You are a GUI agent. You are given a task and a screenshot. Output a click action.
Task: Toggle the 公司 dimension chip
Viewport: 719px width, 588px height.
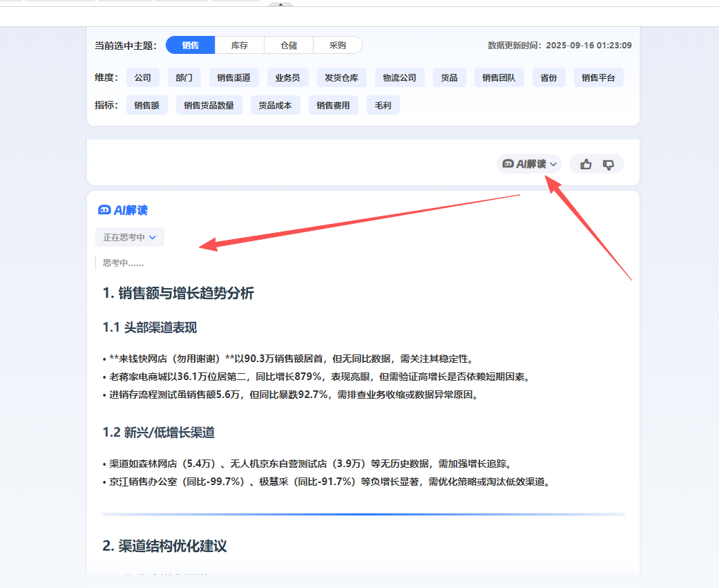click(143, 77)
